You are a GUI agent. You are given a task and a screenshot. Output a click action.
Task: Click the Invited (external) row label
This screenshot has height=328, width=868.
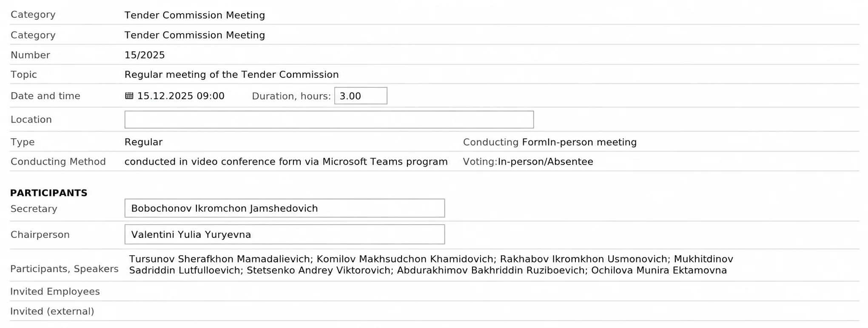(x=52, y=311)
